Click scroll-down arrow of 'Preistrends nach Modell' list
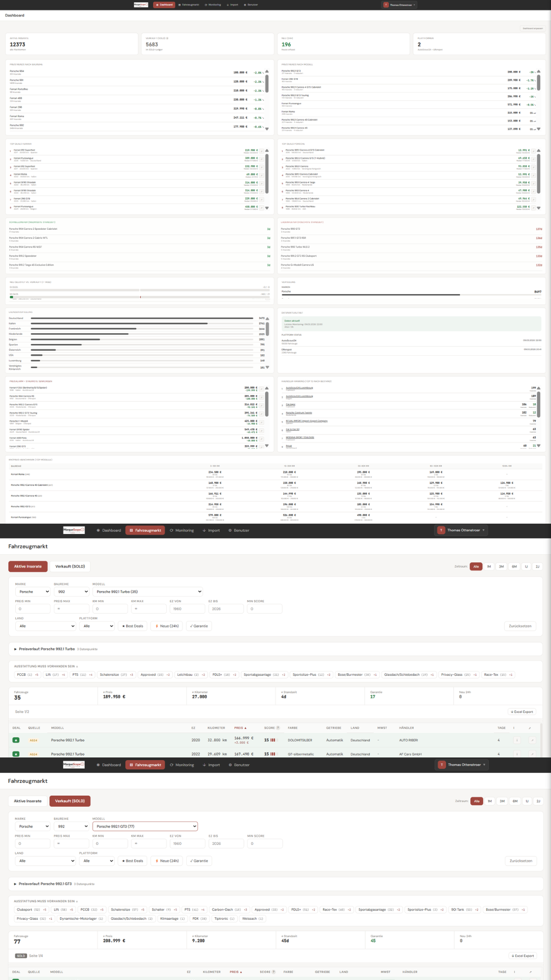The image size is (551, 980). pos(538,129)
